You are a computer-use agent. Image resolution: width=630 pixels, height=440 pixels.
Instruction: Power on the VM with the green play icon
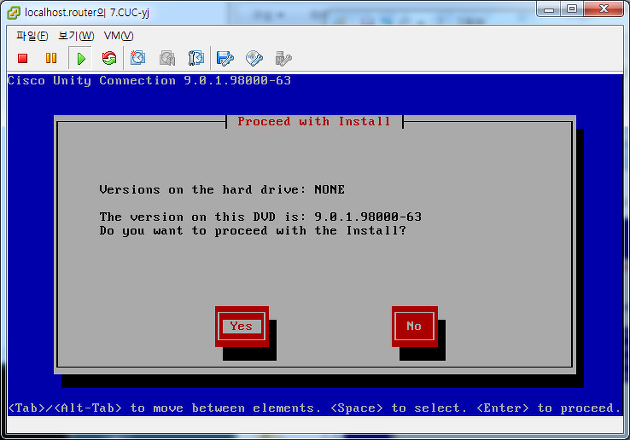[x=81, y=59]
